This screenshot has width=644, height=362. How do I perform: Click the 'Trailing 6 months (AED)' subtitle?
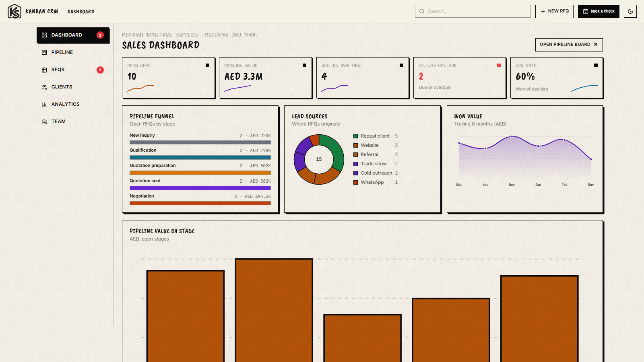point(481,124)
